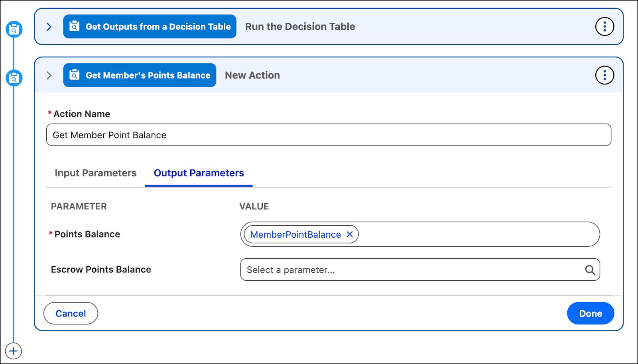Image resolution: width=638 pixels, height=364 pixels.
Task: Click the search icon in Escrow Points field
Action: [x=590, y=270]
